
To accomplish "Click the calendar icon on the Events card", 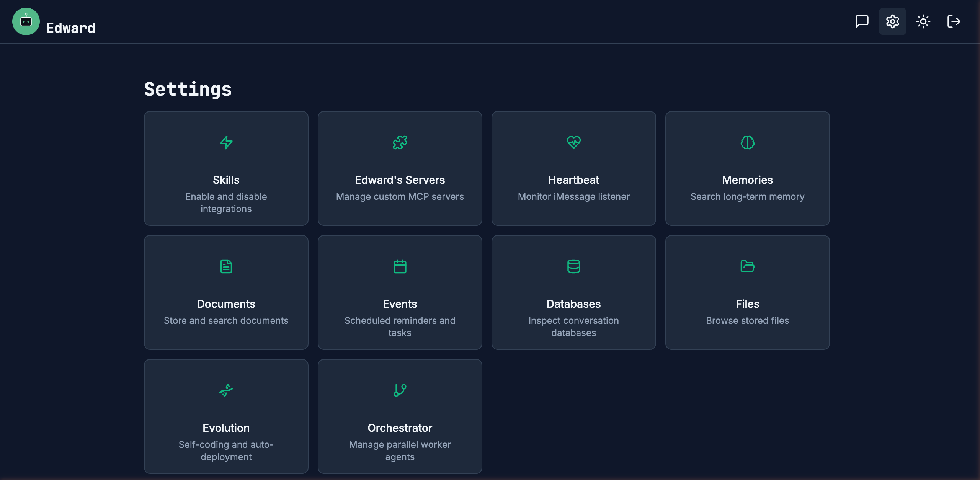I will pyautogui.click(x=400, y=266).
